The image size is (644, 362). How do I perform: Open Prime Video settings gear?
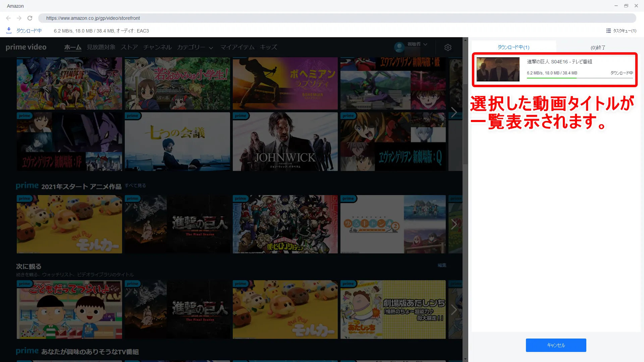(x=448, y=48)
